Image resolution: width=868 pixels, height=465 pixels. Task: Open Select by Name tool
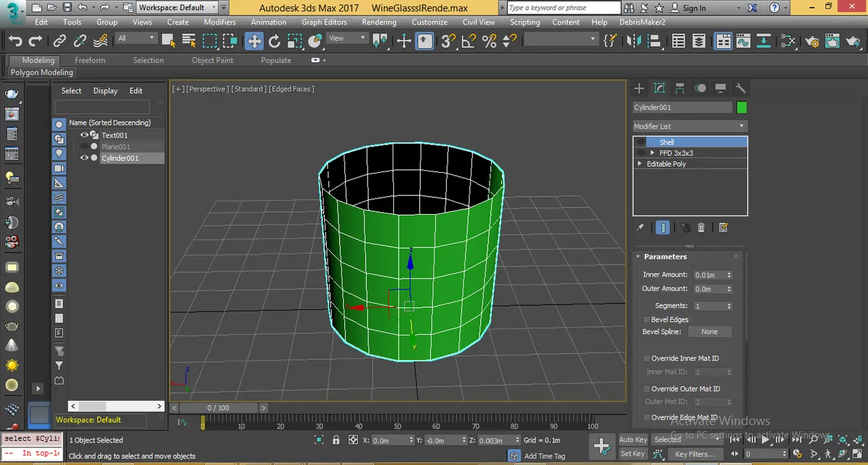[189, 41]
